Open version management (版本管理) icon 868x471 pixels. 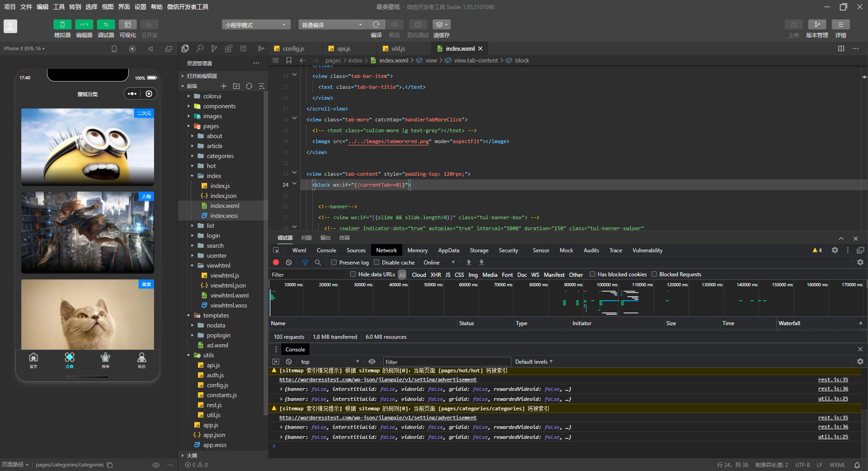(817, 24)
